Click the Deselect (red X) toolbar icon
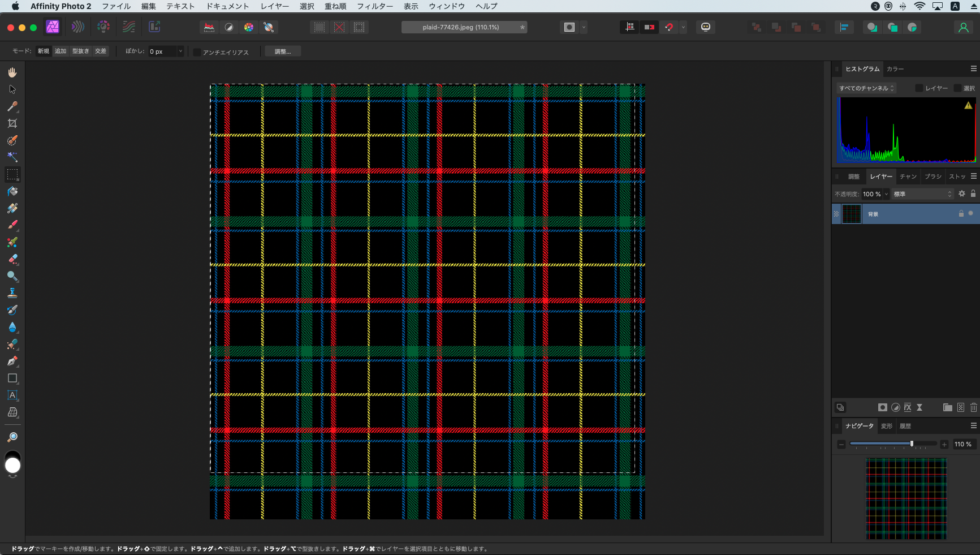Image resolution: width=980 pixels, height=555 pixels. click(339, 27)
